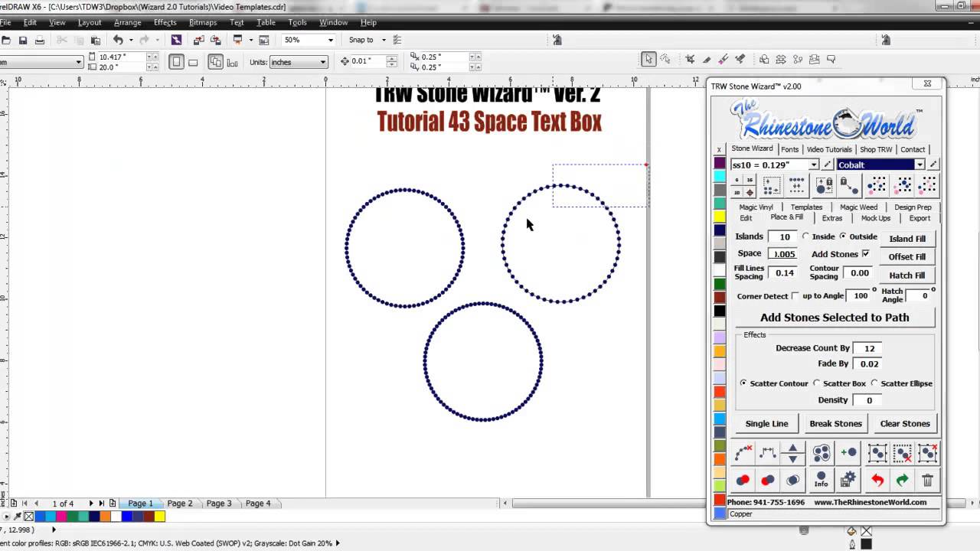This screenshot has height=551, width=980.
Task: Click the Hatch Fill button
Action: [907, 275]
